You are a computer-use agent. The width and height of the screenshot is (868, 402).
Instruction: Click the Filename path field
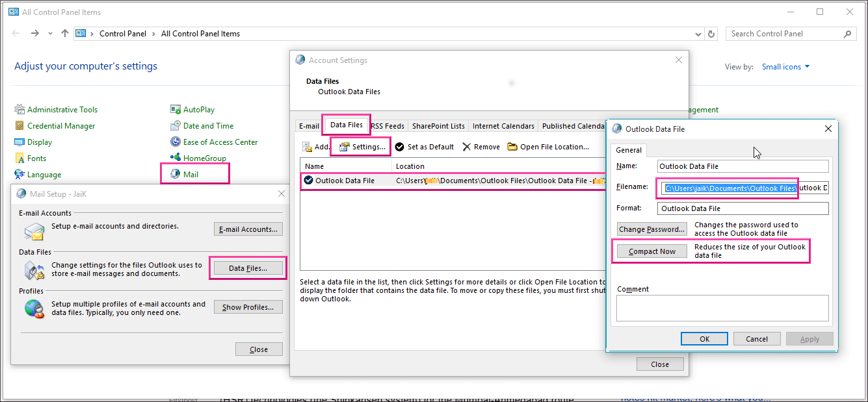(x=743, y=188)
